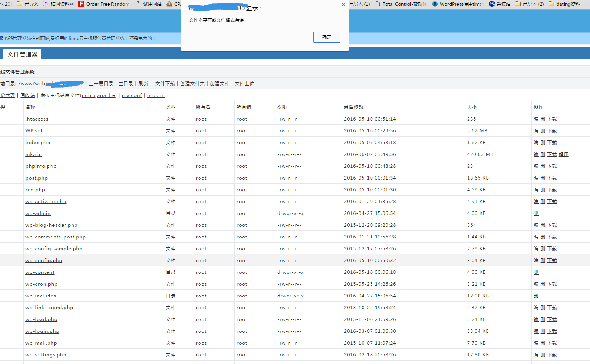
Task: Open the wp-config.php file
Action: coord(44,261)
